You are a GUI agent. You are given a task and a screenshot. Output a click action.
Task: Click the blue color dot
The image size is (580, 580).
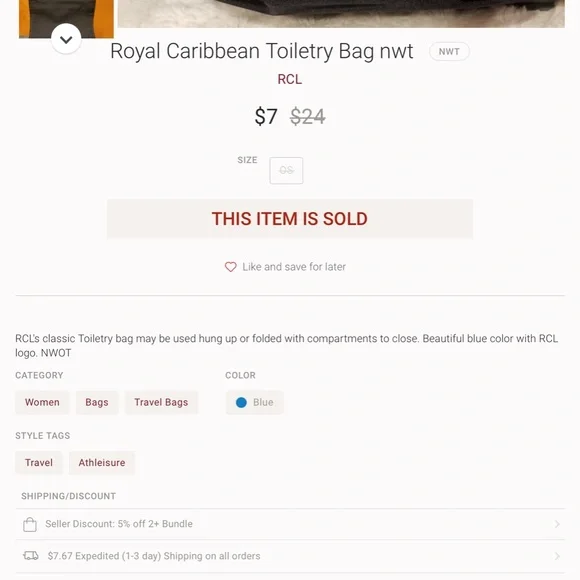pyautogui.click(x=241, y=402)
